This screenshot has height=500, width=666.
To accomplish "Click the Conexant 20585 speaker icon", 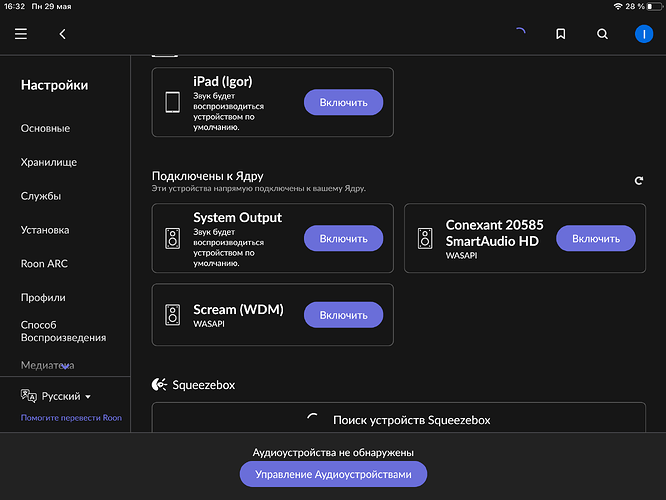I will coord(425,238).
